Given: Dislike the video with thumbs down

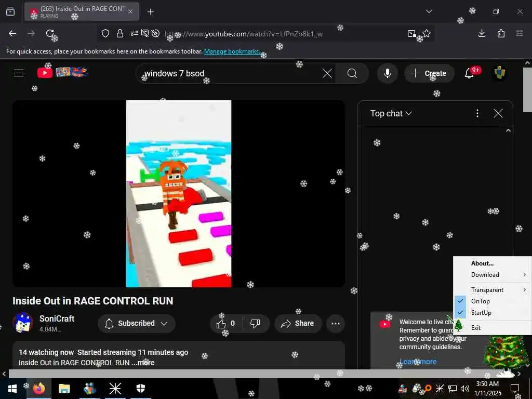Looking at the screenshot, I should 256,323.
